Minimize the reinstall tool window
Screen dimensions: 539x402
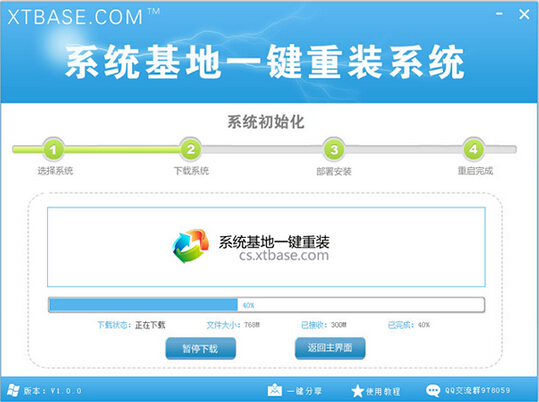[x=499, y=14]
